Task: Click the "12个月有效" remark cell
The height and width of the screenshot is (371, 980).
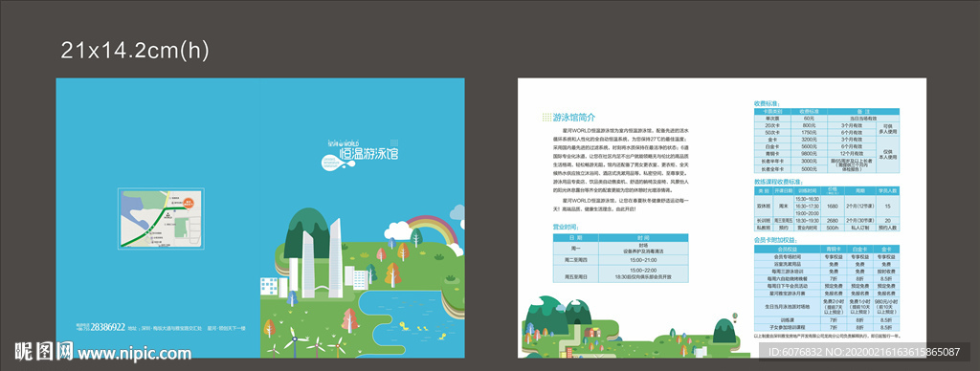Action: (852, 154)
